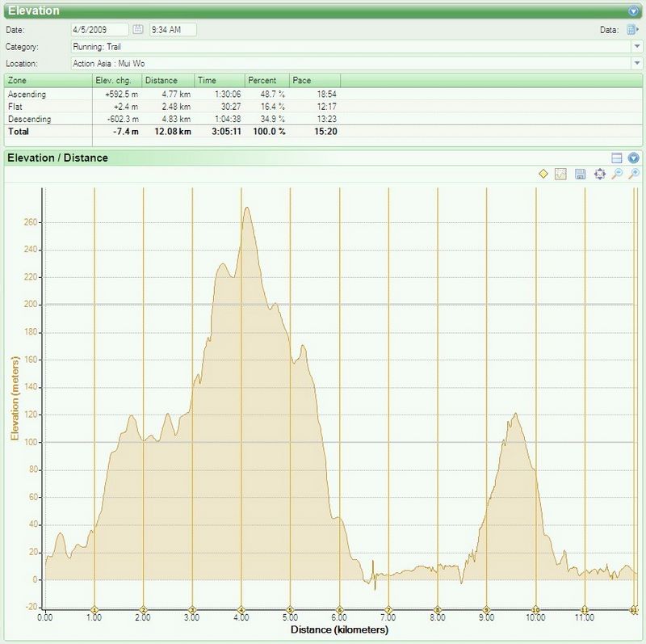Image resolution: width=646 pixels, height=644 pixels.
Task: Click the Pace column header
Action: [315, 81]
